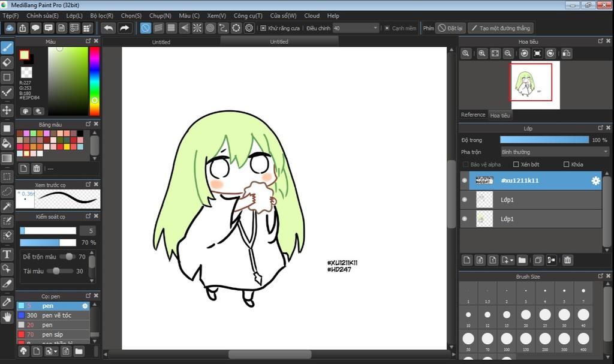
Task: Select the Text tool
Action: pos(7,254)
